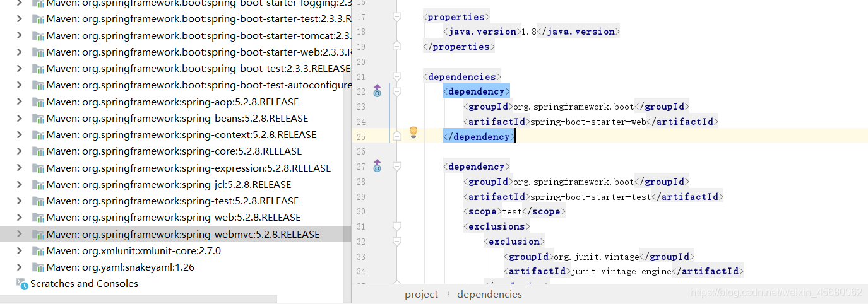Image resolution: width=868 pixels, height=304 pixels.
Task: Collapse the dependency block fold marker at line 22
Action: point(396,92)
